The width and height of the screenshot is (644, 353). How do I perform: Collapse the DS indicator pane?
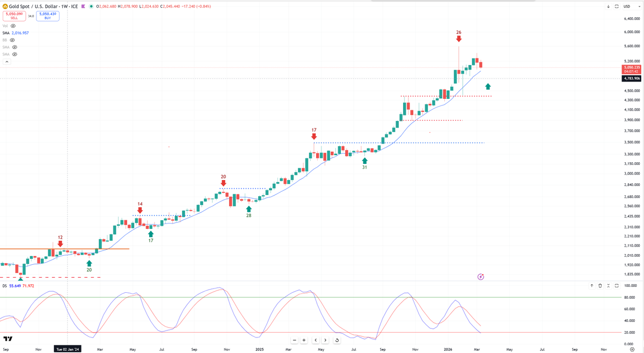[x=609, y=286]
